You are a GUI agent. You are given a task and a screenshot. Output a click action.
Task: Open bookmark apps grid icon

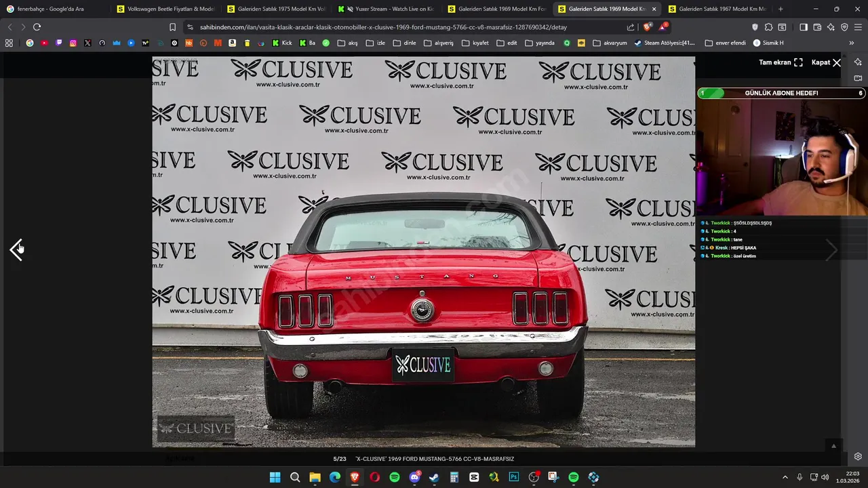pos(9,43)
